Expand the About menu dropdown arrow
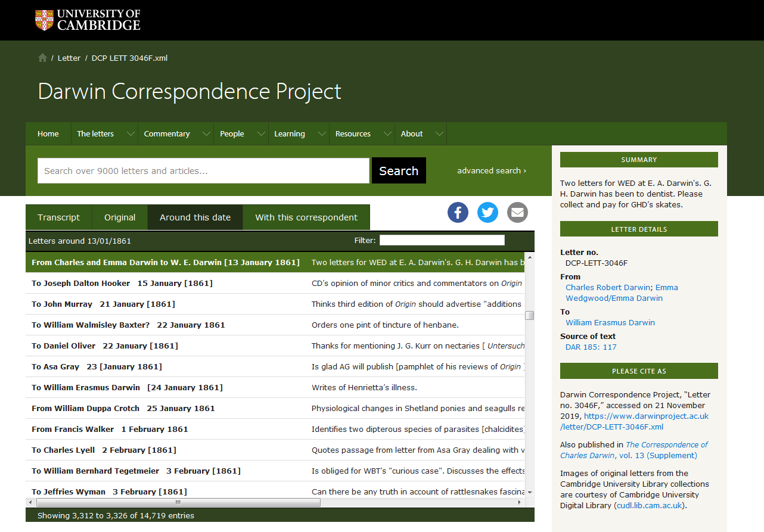Screen dimensions: 764x532 tap(439, 134)
